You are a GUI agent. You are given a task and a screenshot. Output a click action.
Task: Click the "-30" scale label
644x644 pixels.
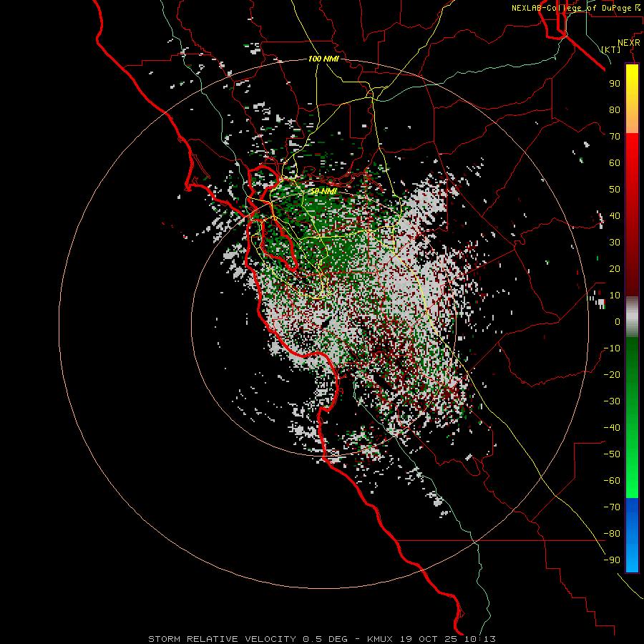pyautogui.click(x=612, y=401)
